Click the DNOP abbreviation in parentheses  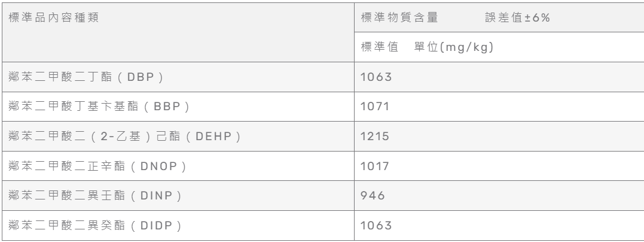[159, 167]
